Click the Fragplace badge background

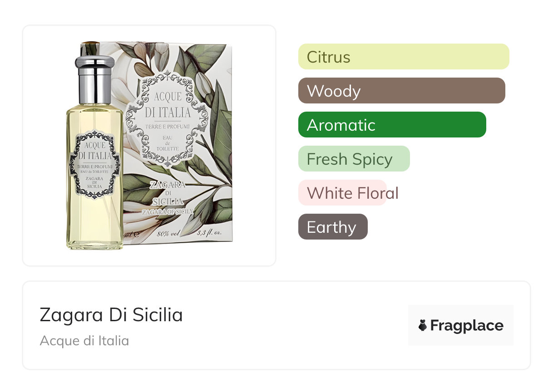tap(461, 325)
